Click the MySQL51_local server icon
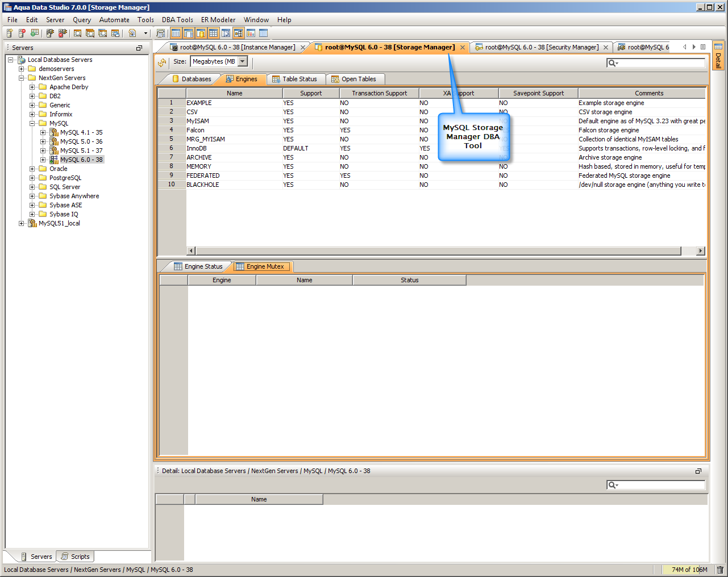The image size is (728, 577). (x=32, y=223)
